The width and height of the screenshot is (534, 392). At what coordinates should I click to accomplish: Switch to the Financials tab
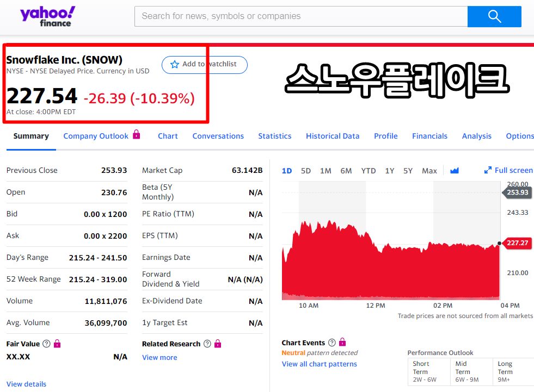click(429, 136)
